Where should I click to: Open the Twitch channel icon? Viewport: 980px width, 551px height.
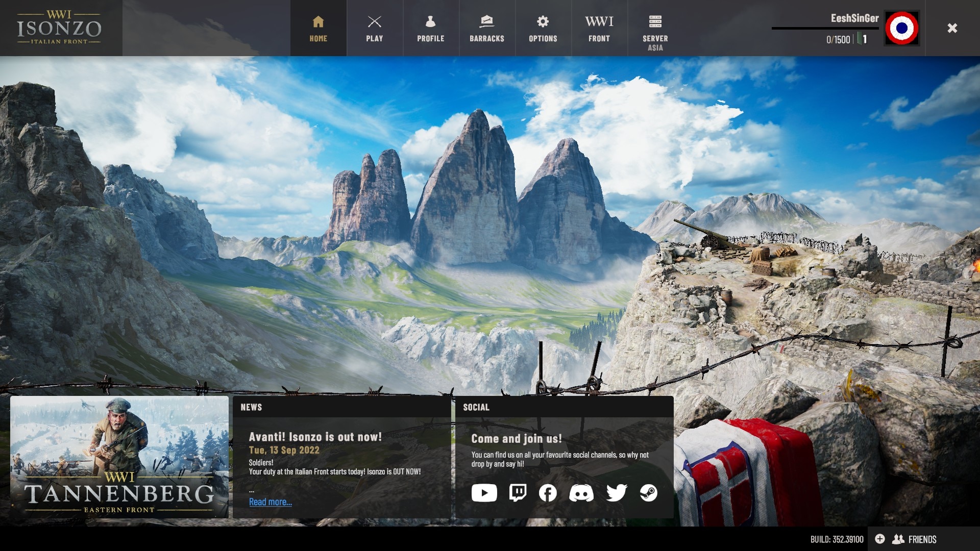tap(518, 493)
